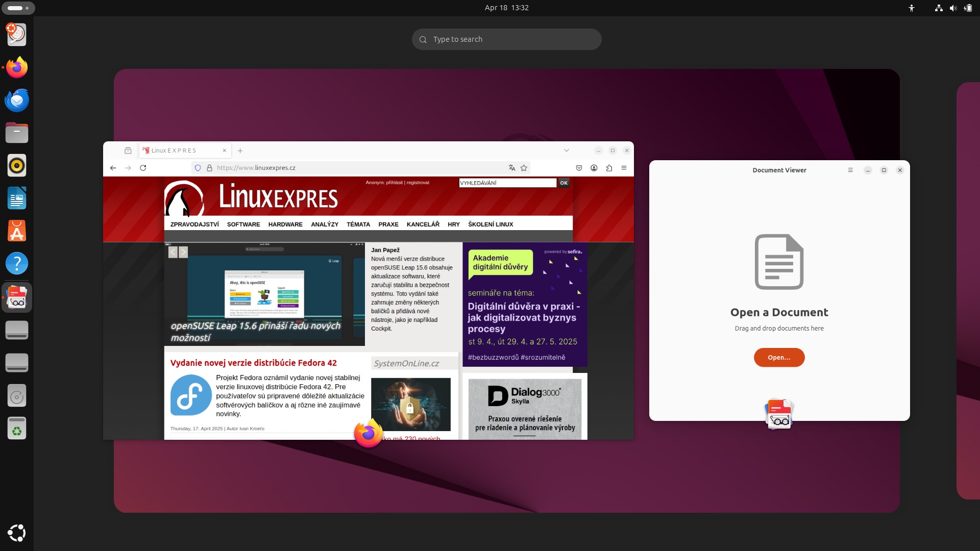
Task: Open a new Firefox tab with plus
Action: pos(240,151)
